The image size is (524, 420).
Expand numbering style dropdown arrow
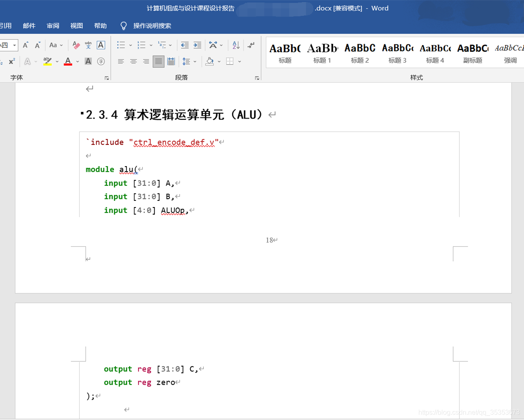[151, 45]
